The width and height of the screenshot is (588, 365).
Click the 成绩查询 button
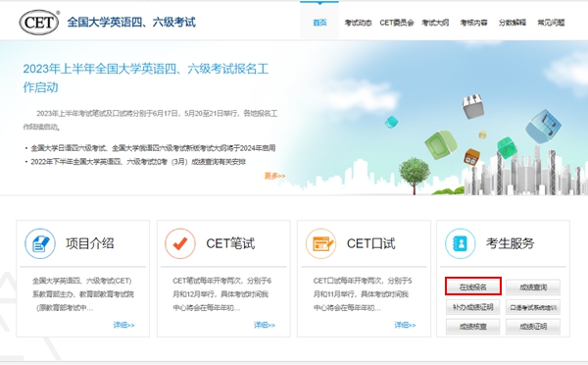[x=533, y=287]
